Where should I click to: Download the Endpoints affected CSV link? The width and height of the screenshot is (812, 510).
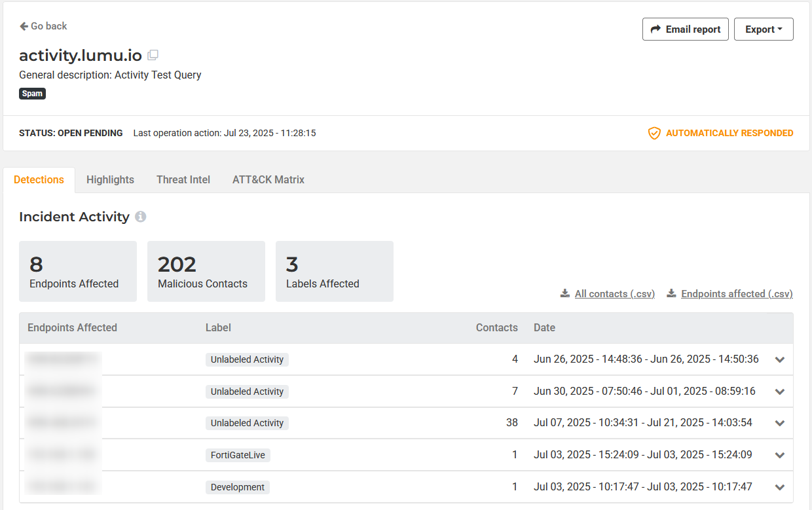click(737, 294)
